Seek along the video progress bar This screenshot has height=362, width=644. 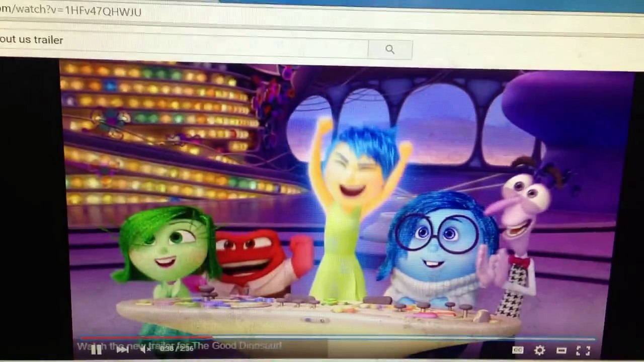[337, 338]
